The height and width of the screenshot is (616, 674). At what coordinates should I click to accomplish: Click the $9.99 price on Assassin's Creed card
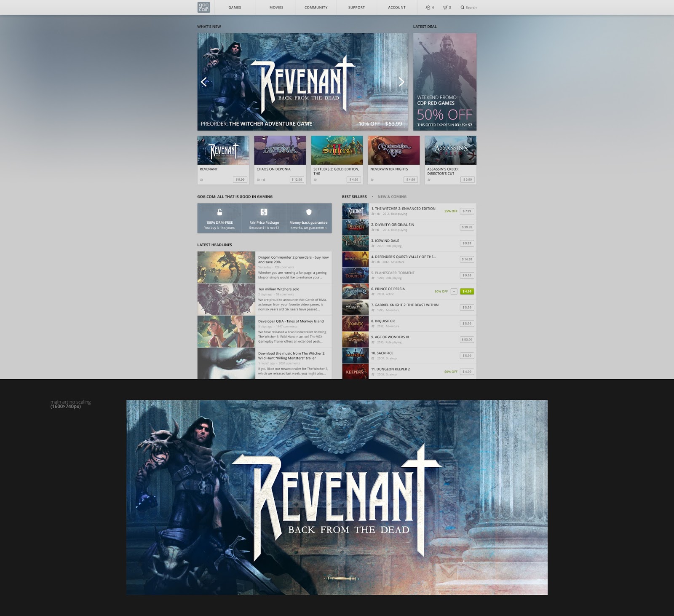pyautogui.click(x=468, y=179)
